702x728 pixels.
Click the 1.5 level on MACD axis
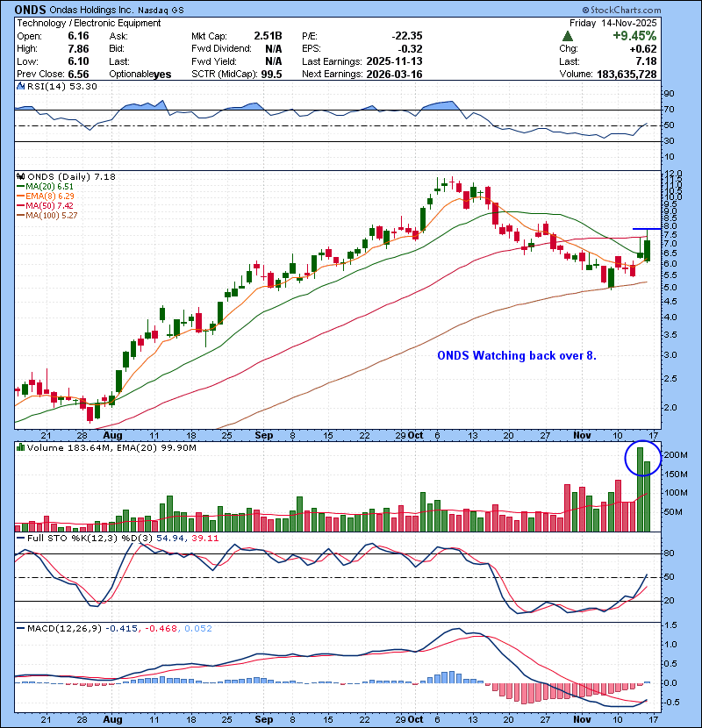coord(670,625)
